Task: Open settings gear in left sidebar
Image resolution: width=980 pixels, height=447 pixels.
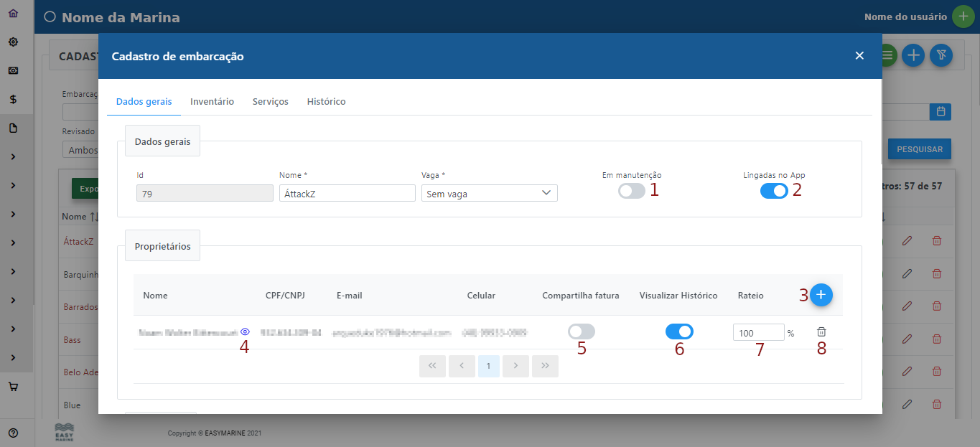Action: click(x=13, y=42)
